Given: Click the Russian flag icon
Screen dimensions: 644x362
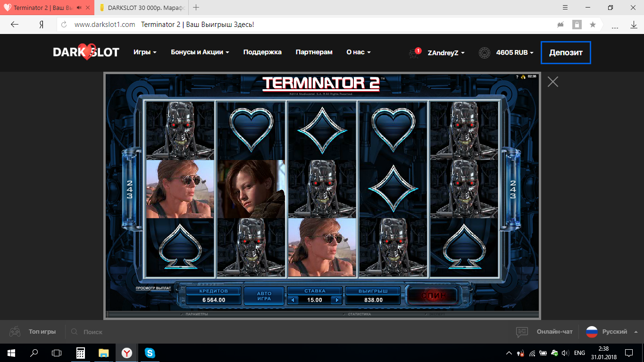Looking at the screenshot, I should [592, 332].
